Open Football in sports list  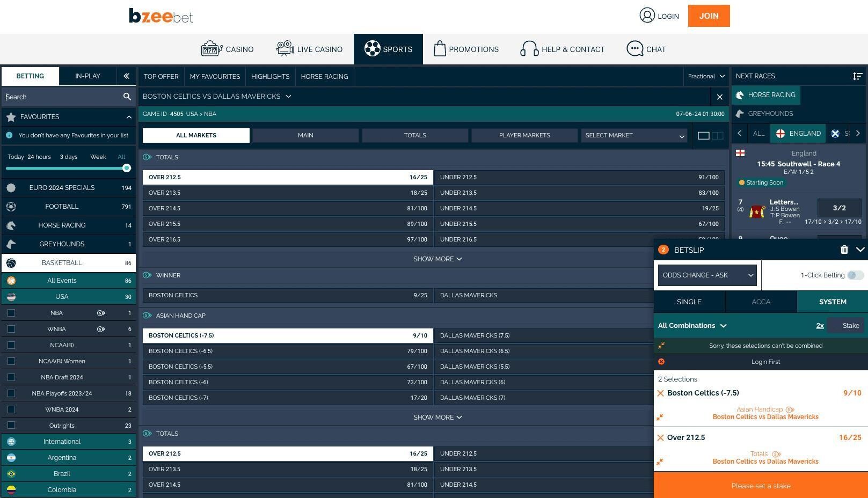[68, 207]
